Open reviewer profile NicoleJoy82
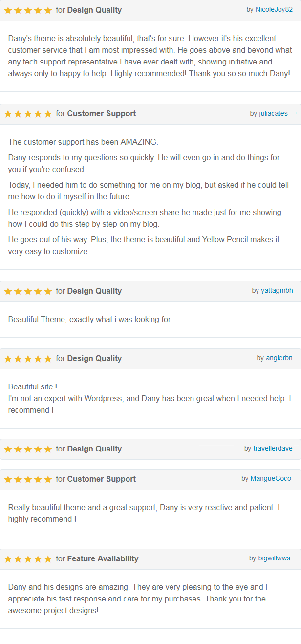301x644 pixels. (274, 10)
